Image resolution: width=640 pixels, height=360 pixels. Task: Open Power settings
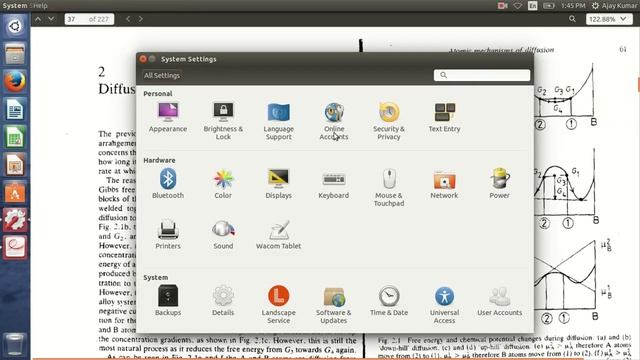click(x=500, y=184)
